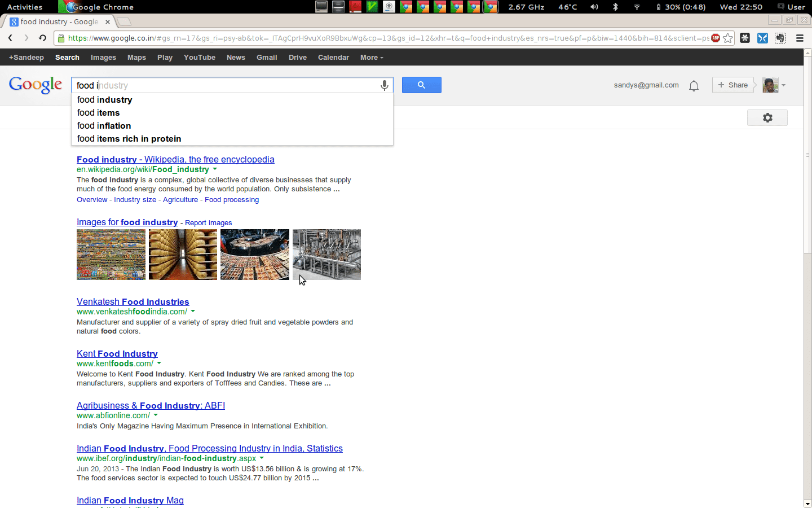This screenshot has width=812, height=508.
Task: Open the account dropdown arrow beside the avatar
Action: pos(783,86)
